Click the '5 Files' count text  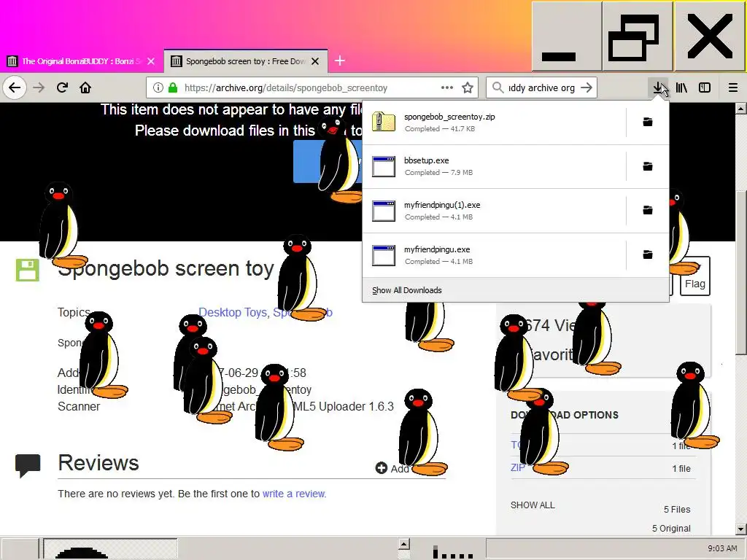click(677, 510)
